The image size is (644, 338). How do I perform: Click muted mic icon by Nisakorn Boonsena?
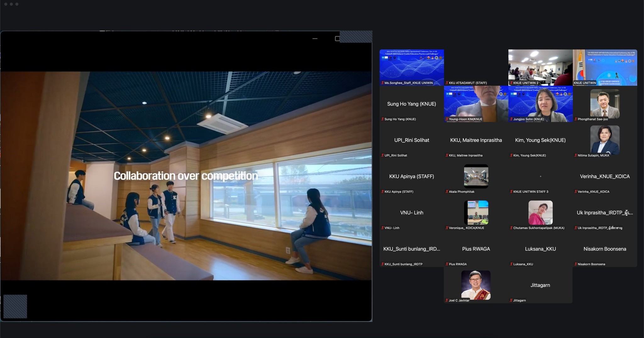point(575,264)
